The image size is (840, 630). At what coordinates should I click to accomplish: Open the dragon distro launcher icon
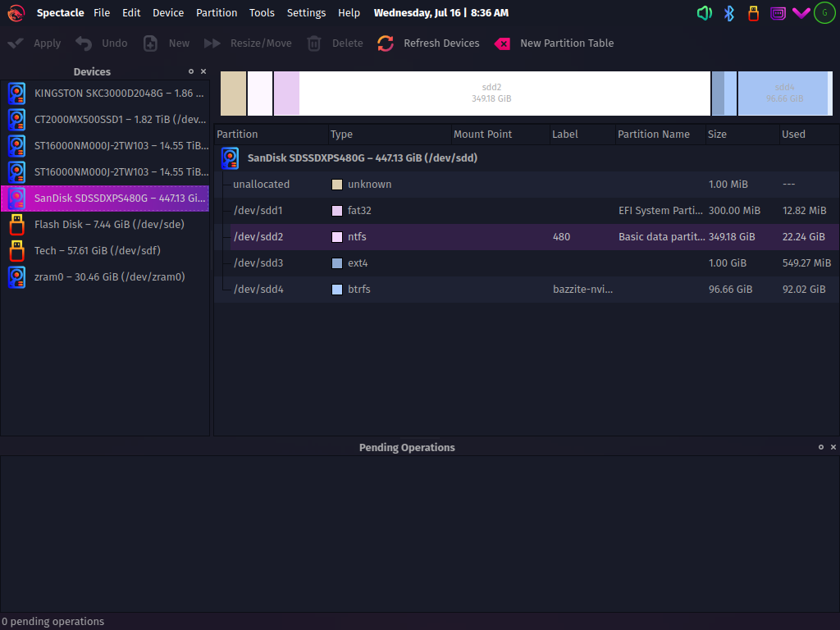[x=16, y=13]
